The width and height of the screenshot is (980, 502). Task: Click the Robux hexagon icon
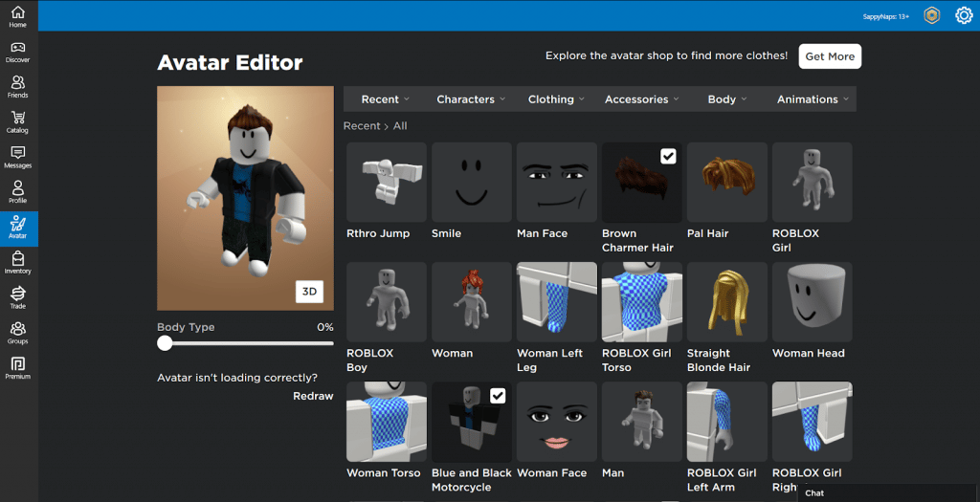point(931,15)
